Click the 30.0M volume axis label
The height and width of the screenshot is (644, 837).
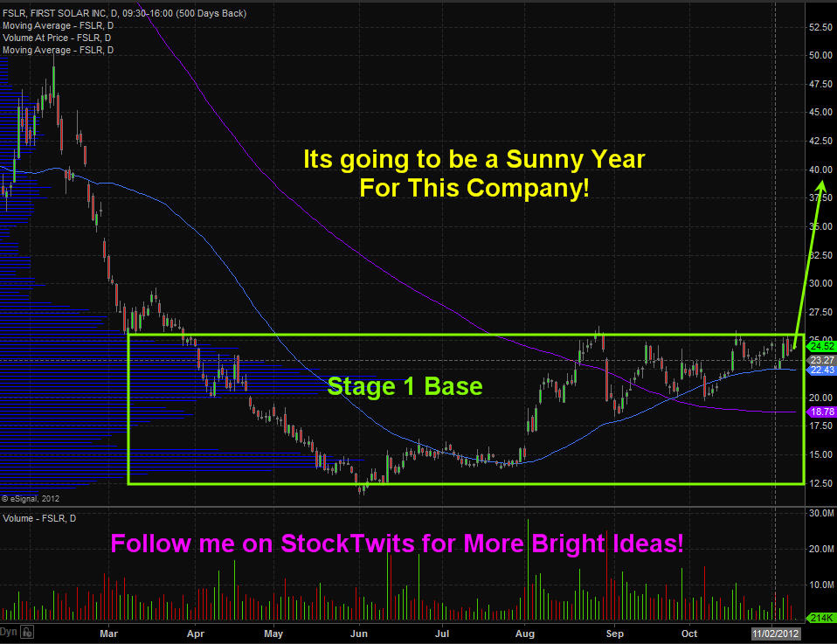coord(821,513)
